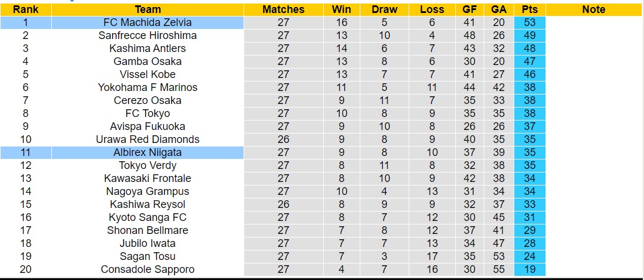Screen dimensions: 644x280
Task: Select the Note column header
Action: (593, 9)
